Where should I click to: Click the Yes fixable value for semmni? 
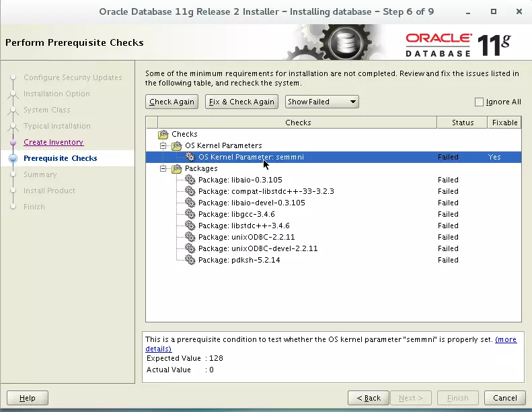(494, 157)
